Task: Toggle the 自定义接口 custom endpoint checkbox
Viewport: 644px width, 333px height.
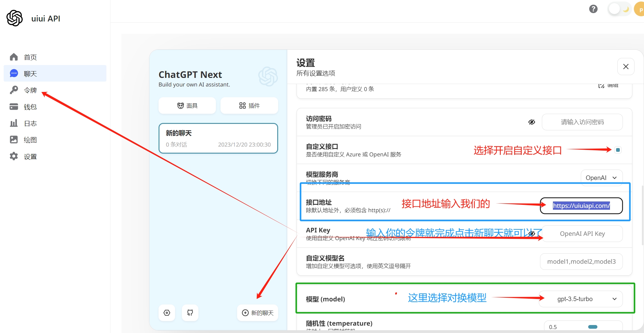Action: tap(618, 150)
